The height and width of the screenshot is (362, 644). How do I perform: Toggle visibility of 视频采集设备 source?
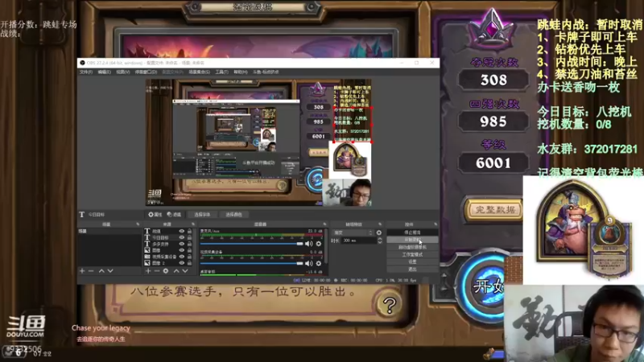[x=182, y=257]
